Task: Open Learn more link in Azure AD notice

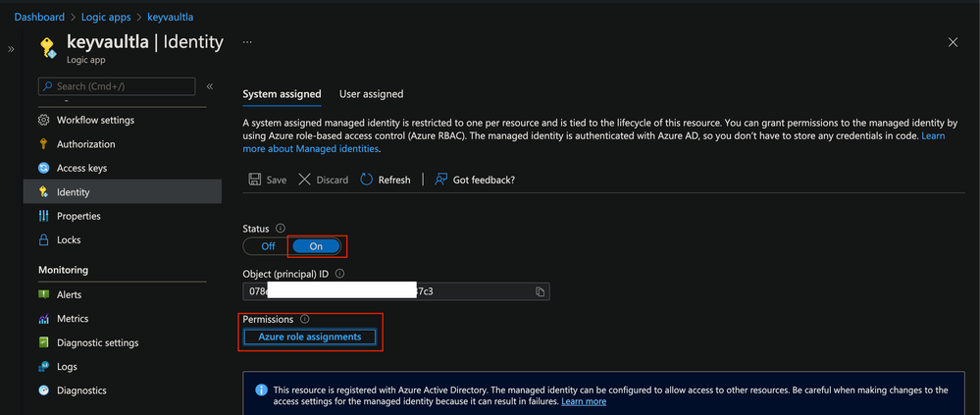Action: (x=584, y=401)
